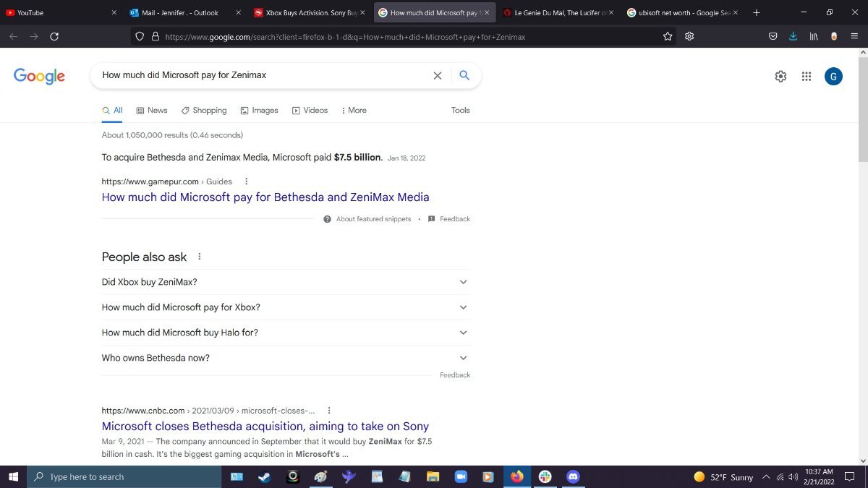This screenshot has height=488, width=868.
Task: Open the network Wi-Fi tray icon
Action: pyautogui.click(x=780, y=477)
